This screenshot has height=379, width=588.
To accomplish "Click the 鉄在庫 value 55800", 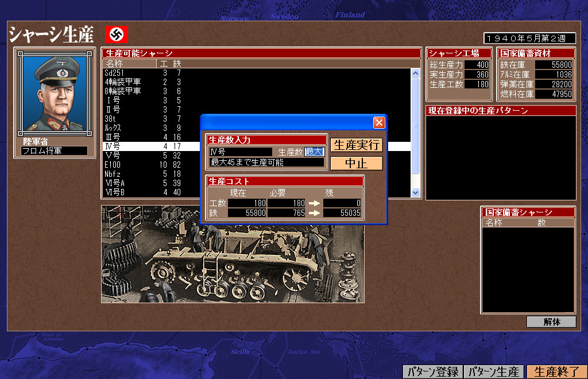I will [554, 65].
